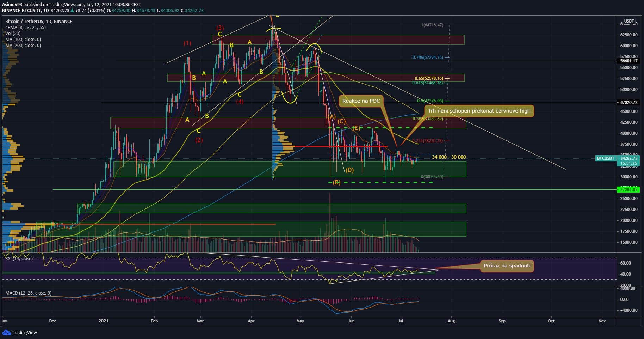
Task: Click the 47020.73 price level tag
Action: (629, 103)
